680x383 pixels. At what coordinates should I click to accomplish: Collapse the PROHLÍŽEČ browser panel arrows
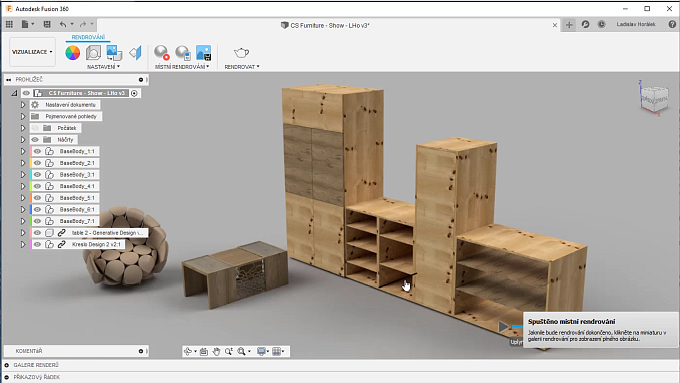pyautogui.click(x=9, y=80)
